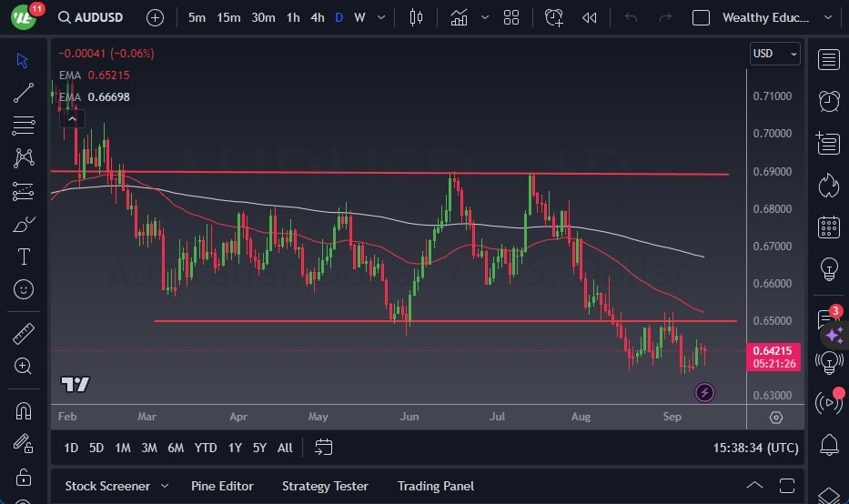The height and width of the screenshot is (504, 849).
Task: Select the ruler measure tool
Action: [x=24, y=334]
